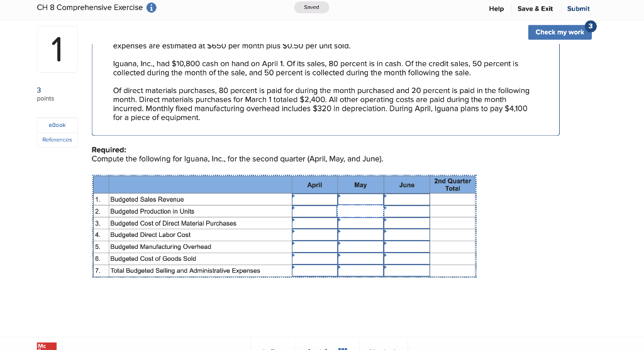Click May cell for Budgeted Direct Labor Cost

pyautogui.click(x=360, y=235)
